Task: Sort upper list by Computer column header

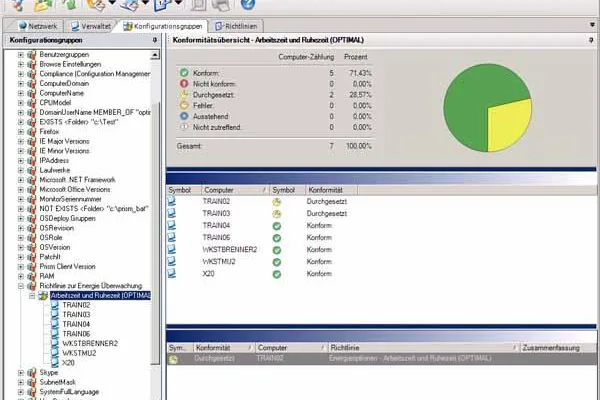Action: 235,190
